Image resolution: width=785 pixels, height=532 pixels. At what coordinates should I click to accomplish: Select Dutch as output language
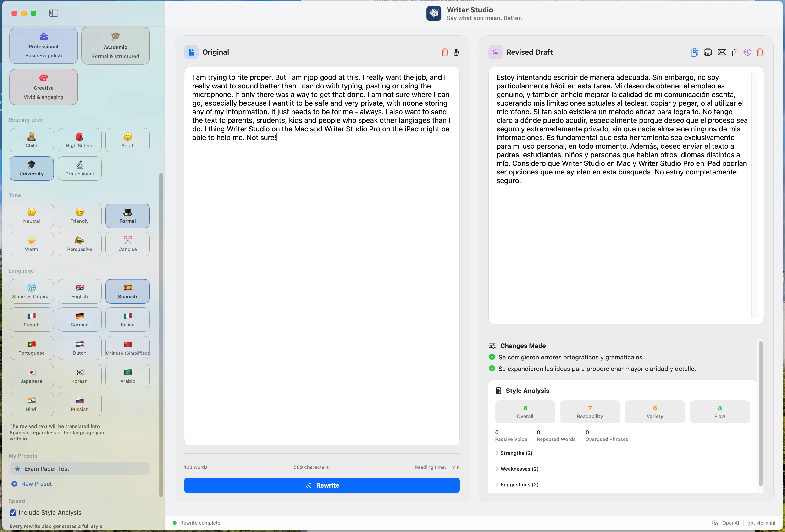pyautogui.click(x=79, y=348)
